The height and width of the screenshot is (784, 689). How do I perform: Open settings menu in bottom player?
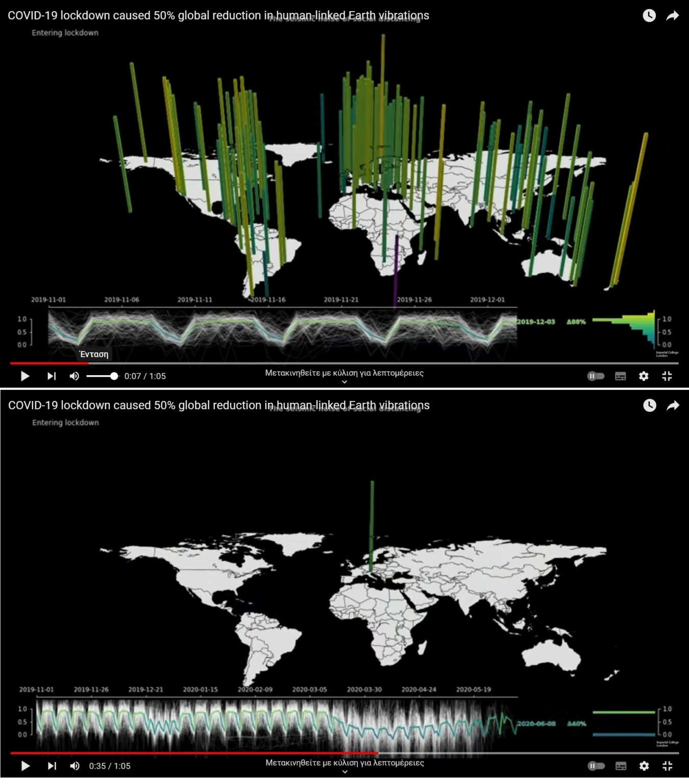click(644, 766)
